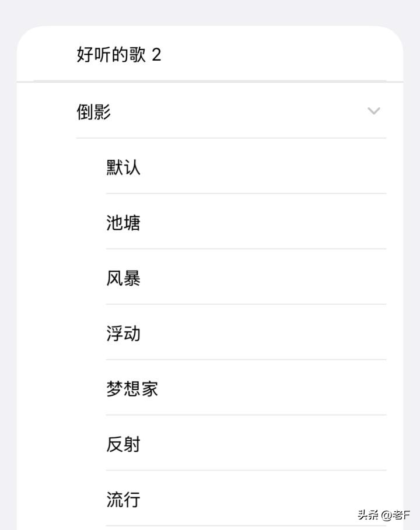Screen dimensions: 420x530
Task: Click the 倒影 label text
Action: coord(94,111)
